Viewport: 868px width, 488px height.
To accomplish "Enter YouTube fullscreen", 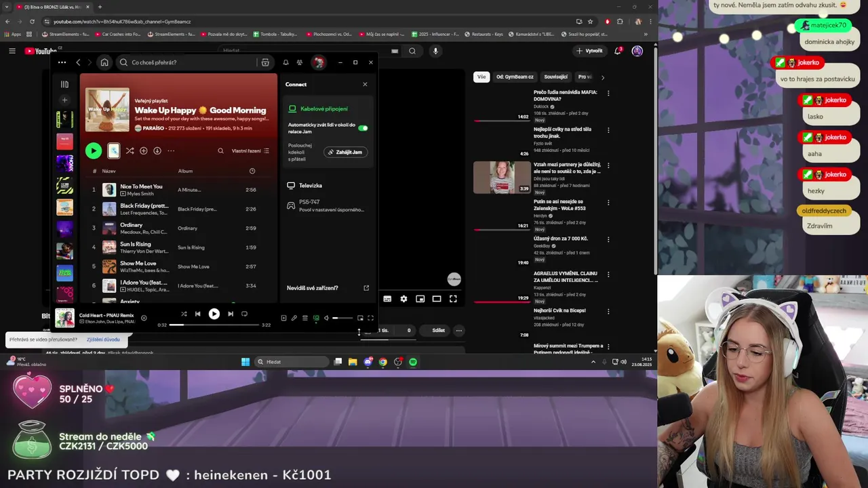I will pyautogui.click(x=453, y=299).
